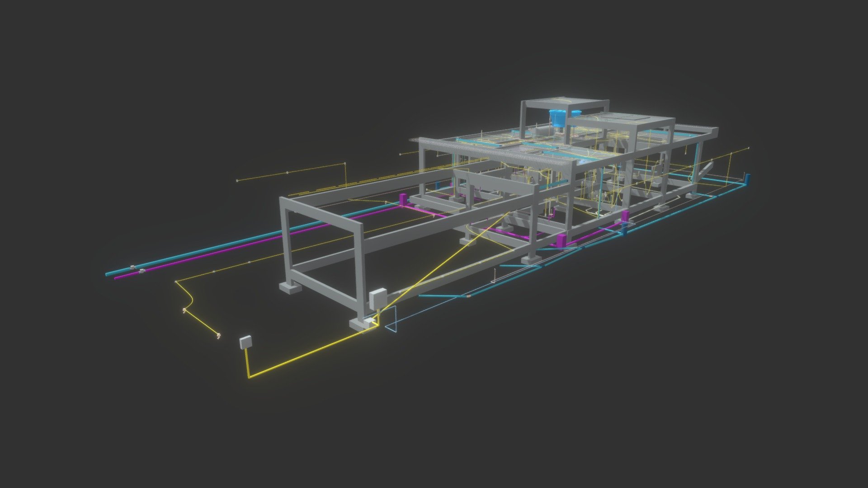Click the gray electrical box on ground
The width and height of the screenshot is (868, 488).
coord(245,343)
